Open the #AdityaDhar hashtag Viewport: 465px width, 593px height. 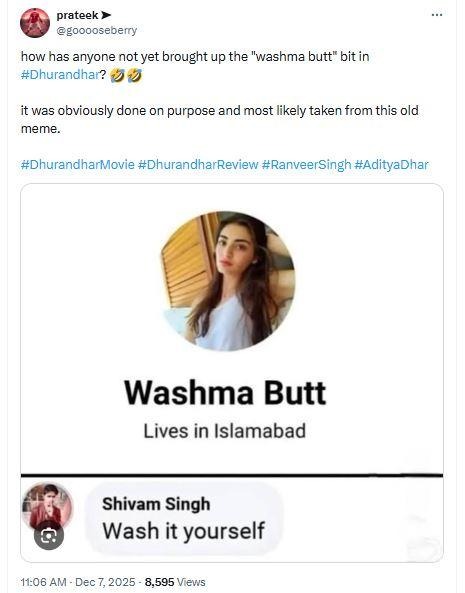pos(391,165)
